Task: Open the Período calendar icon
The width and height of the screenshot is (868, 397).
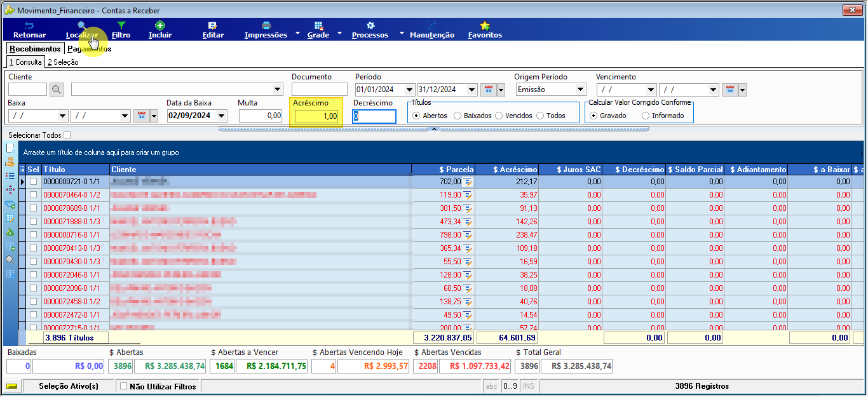Action: pos(488,90)
